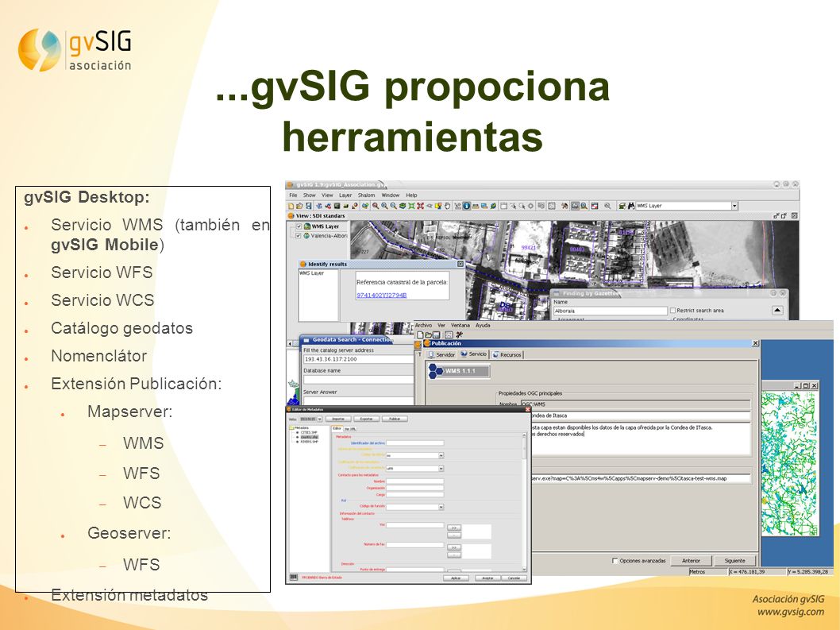Click the New file icon in Publicación app toolbar
The height and width of the screenshot is (630, 840).
[421, 335]
